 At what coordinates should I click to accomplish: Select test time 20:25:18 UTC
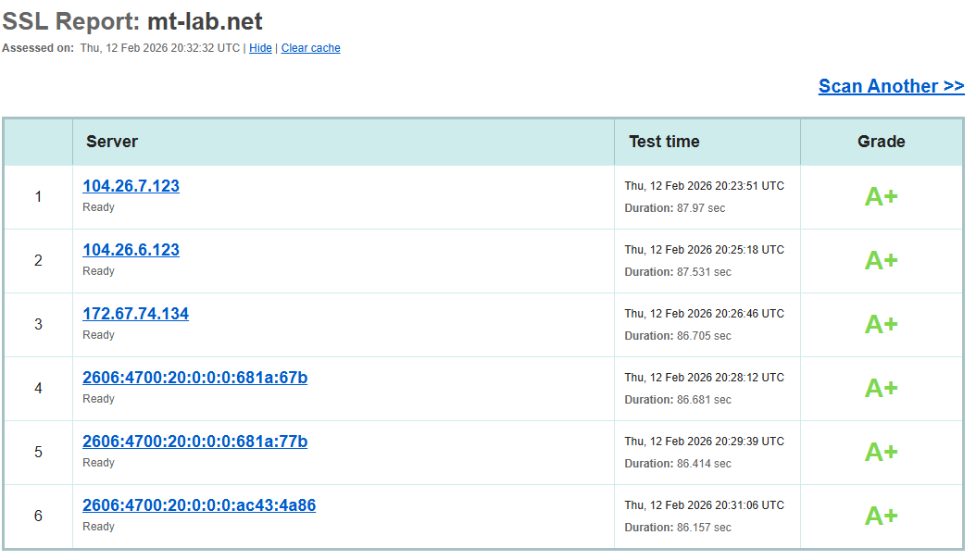coord(705,250)
